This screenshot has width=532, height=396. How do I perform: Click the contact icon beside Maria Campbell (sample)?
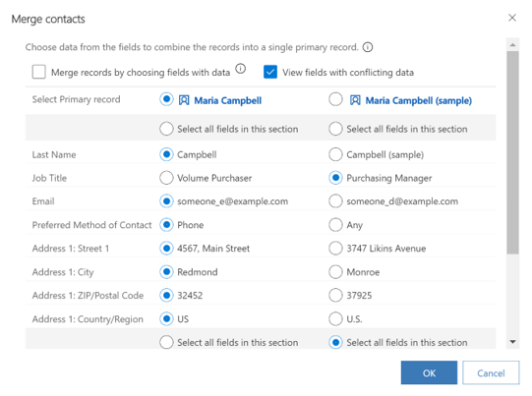[355, 100]
